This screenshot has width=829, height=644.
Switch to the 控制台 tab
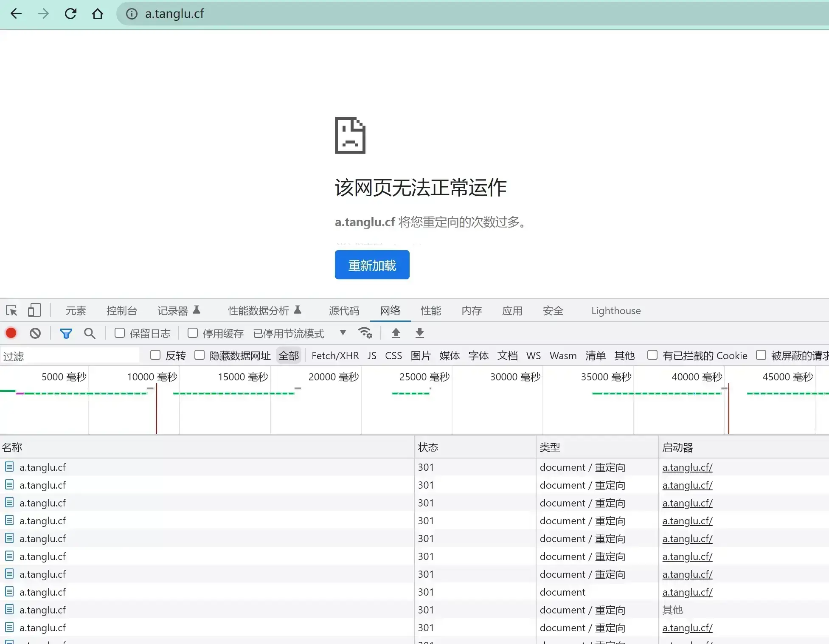122,311
